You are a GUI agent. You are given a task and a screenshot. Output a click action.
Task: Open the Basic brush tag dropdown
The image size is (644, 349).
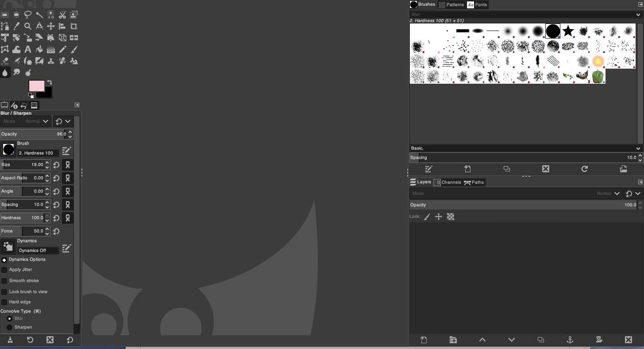click(x=525, y=148)
